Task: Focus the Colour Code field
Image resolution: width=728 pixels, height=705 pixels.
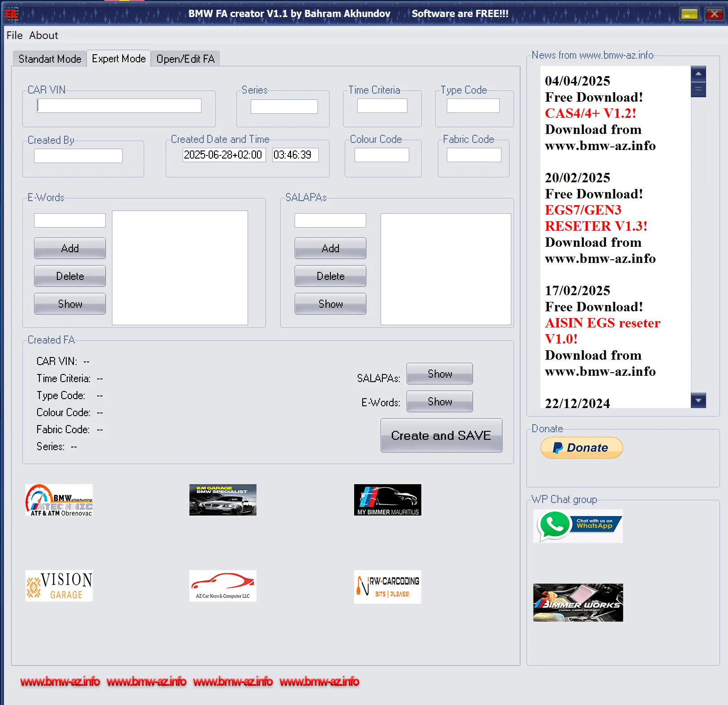Action: tap(381, 155)
